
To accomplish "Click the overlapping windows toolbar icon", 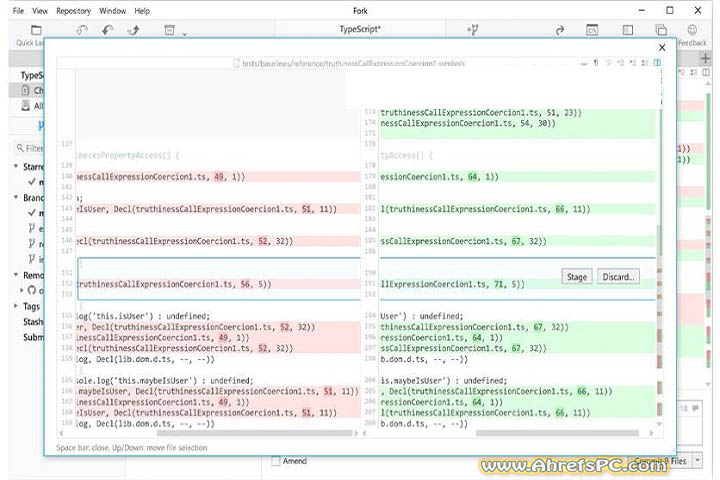I will pos(661,30).
